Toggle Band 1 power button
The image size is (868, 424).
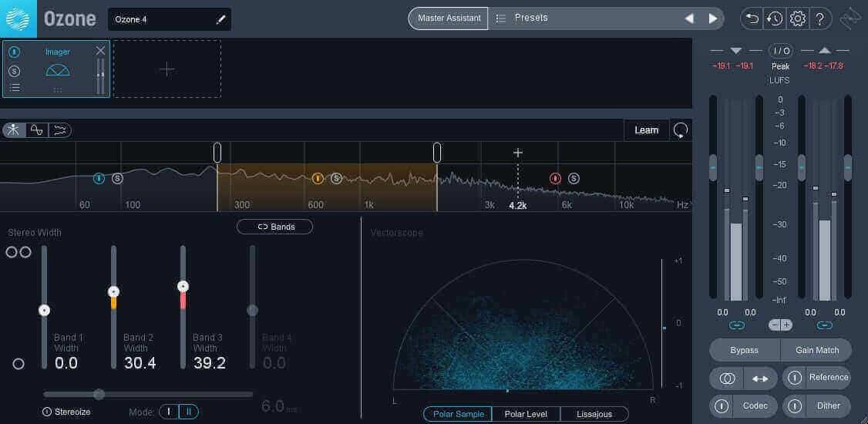pos(99,178)
